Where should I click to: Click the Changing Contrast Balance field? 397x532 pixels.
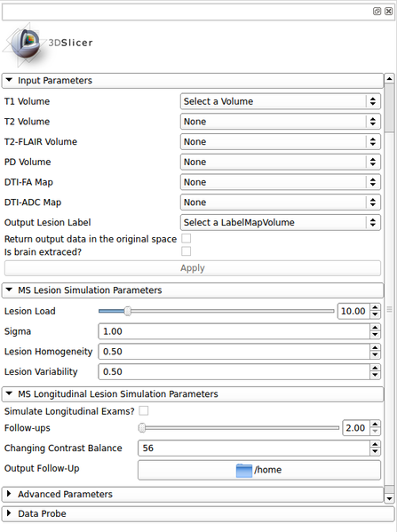[254, 449]
